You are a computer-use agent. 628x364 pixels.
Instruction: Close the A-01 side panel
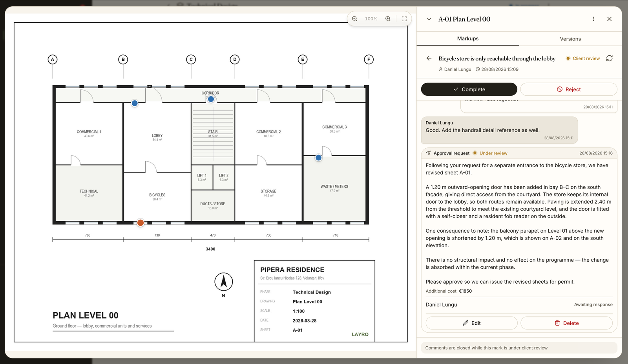pos(609,19)
